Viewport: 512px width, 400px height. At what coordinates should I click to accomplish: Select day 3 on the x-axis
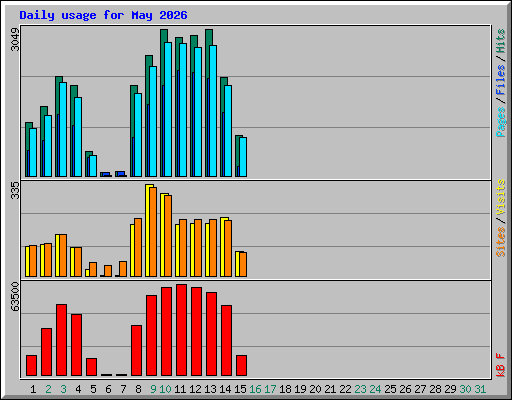click(x=63, y=389)
